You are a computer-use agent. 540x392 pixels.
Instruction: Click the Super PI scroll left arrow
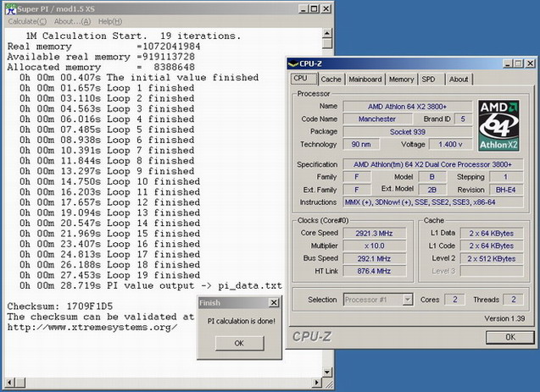pos(9,383)
